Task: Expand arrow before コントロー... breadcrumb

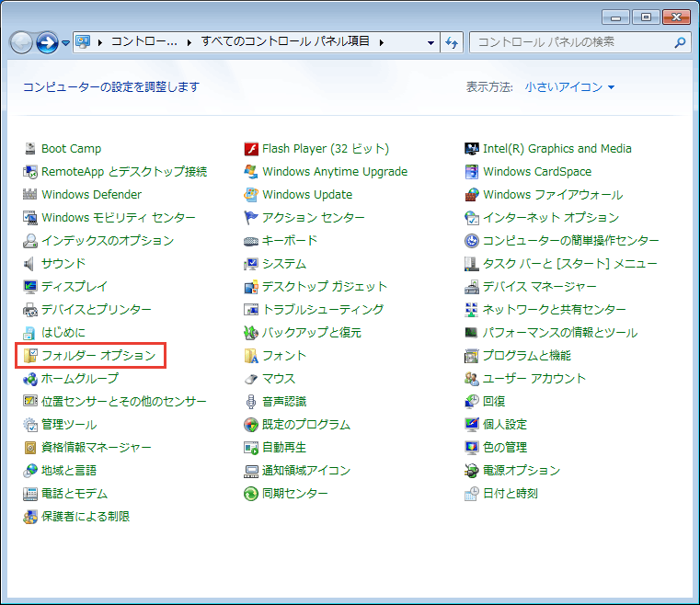Action: 100,43
